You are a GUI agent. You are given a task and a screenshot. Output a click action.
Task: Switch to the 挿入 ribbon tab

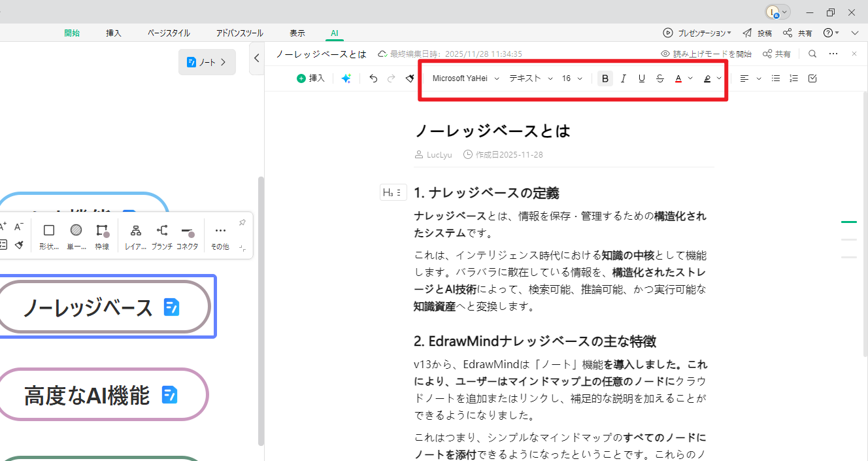coord(113,33)
